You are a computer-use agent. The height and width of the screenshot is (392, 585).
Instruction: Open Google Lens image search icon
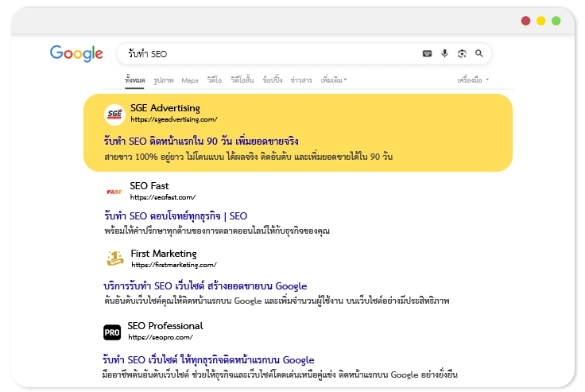point(462,54)
